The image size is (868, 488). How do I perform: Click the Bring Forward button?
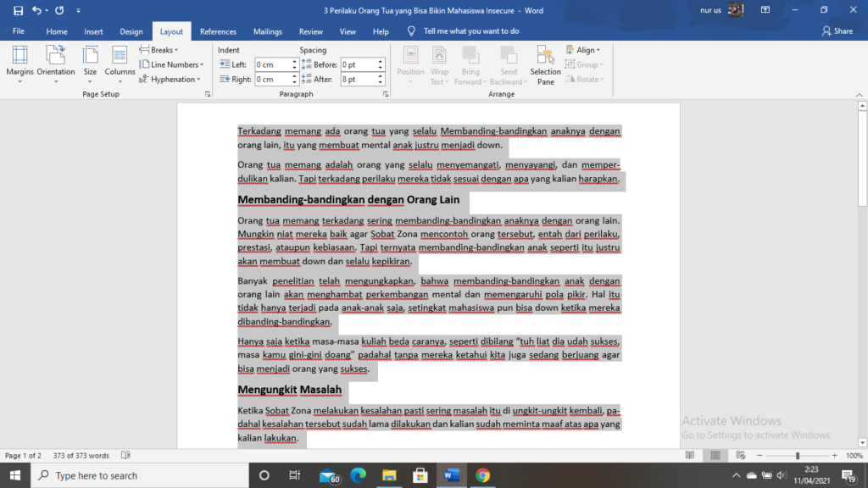(x=470, y=65)
